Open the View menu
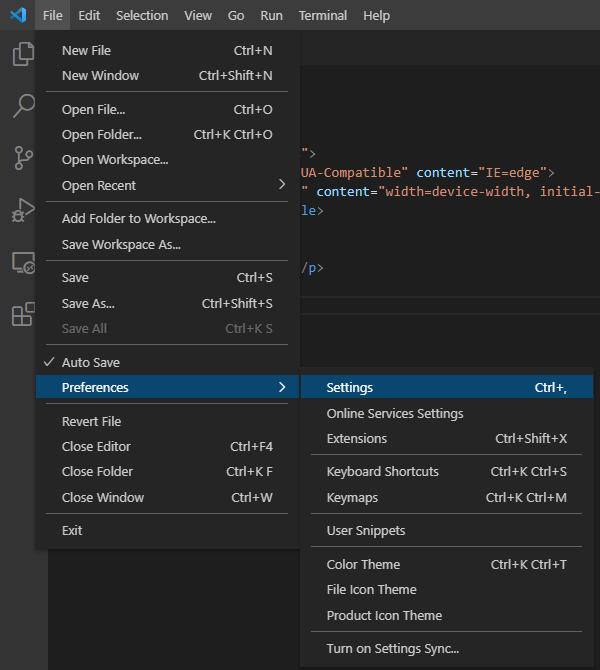This screenshot has width=600, height=670. click(x=198, y=15)
